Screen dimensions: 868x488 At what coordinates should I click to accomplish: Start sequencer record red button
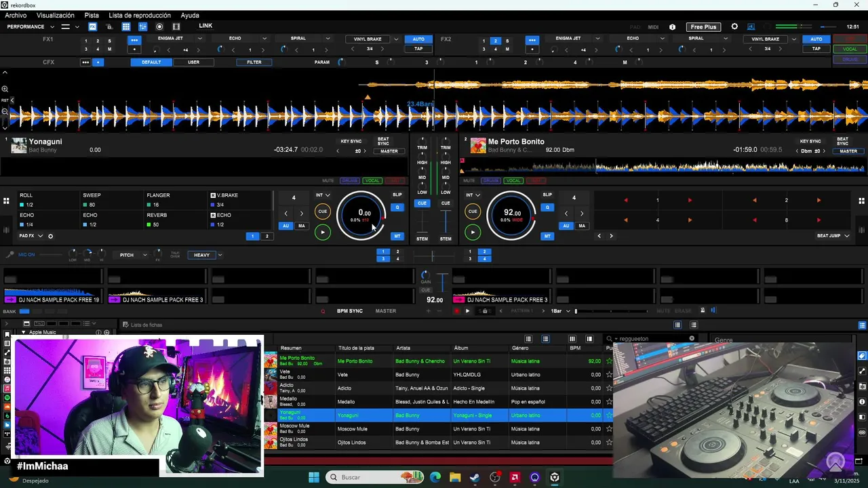tap(456, 311)
